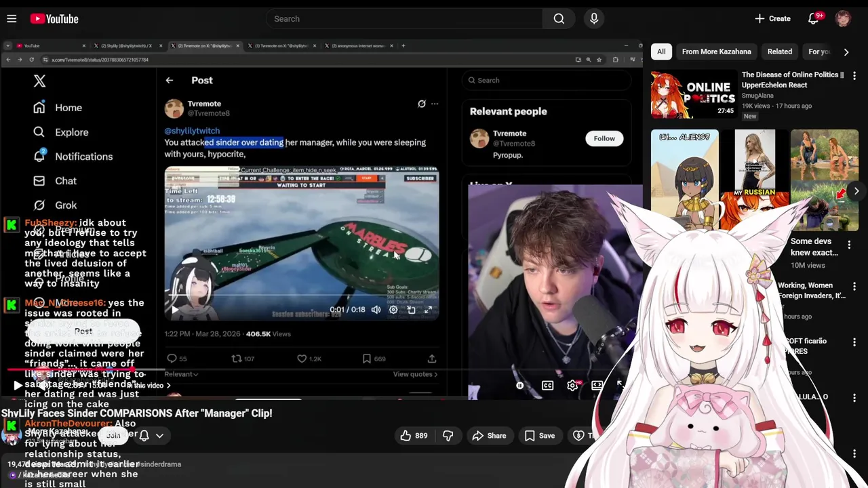Share the video via Share button
The image size is (868, 488).
tap(489, 436)
